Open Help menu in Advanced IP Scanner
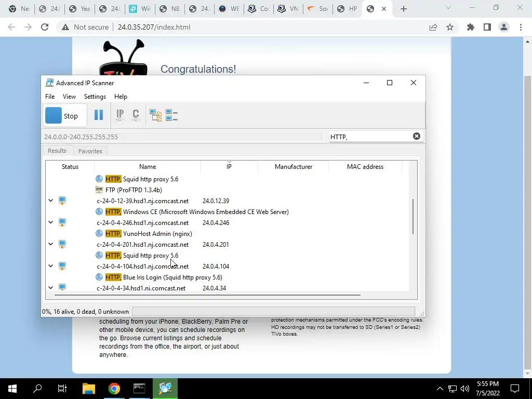Viewport: 532px width, 399px height. pyautogui.click(x=121, y=96)
